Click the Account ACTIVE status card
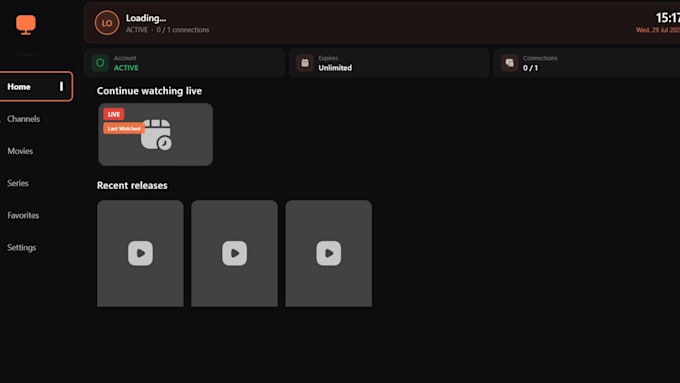The width and height of the screenshot is (680, 383). point(185,63)
